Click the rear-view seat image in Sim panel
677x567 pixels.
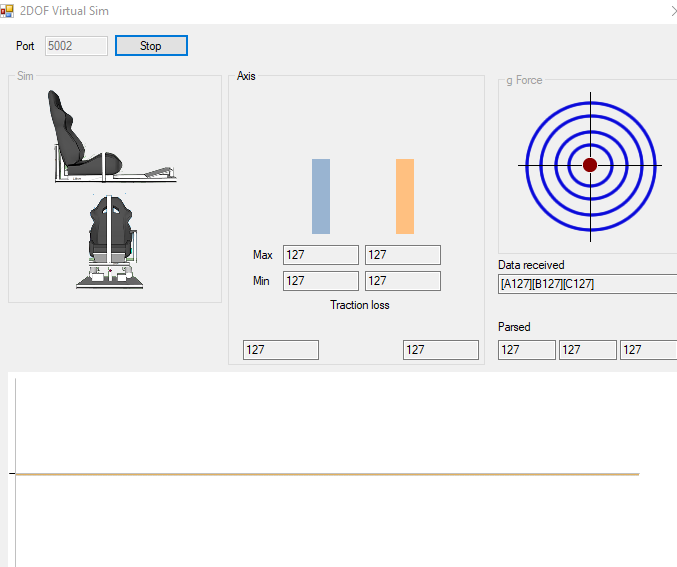point(110,241)
